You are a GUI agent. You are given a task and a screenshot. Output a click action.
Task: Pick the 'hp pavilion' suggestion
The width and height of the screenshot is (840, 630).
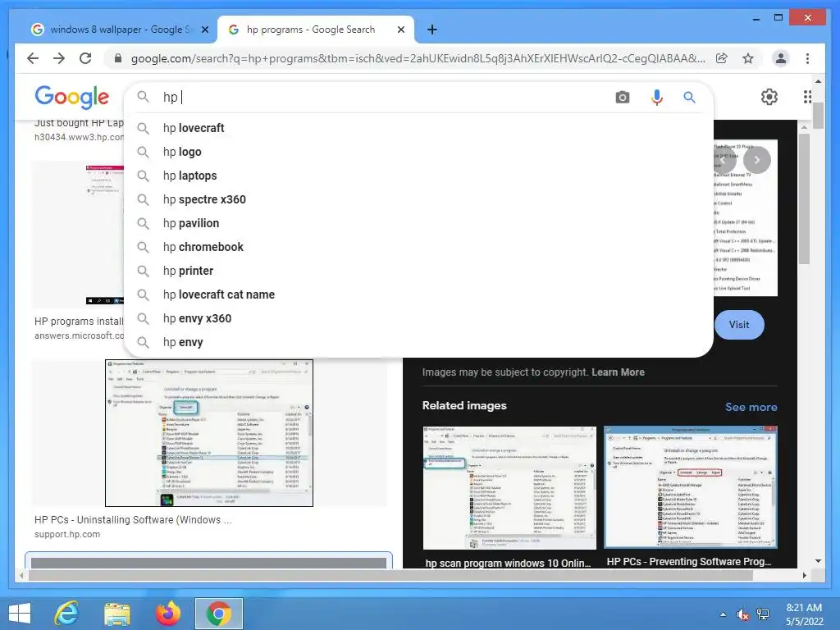pos(418,223)
